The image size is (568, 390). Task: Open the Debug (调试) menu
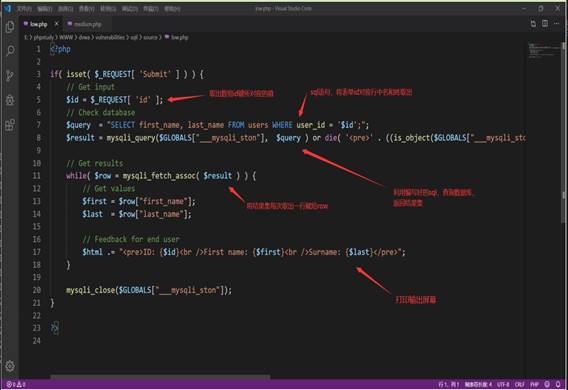(130, 9)
